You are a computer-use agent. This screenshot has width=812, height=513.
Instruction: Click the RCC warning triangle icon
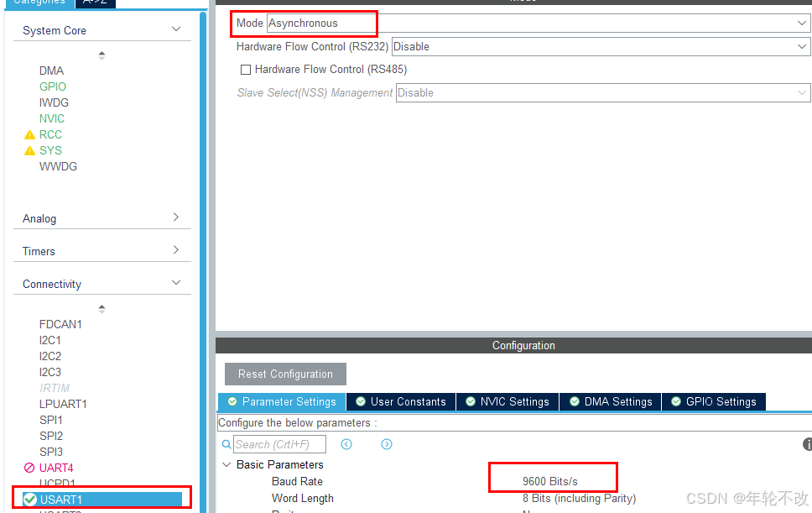click(x=30, y=134)
